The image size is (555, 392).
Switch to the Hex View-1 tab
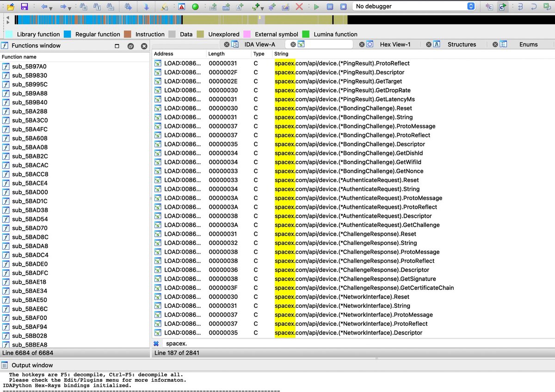[x=395, y=44]
